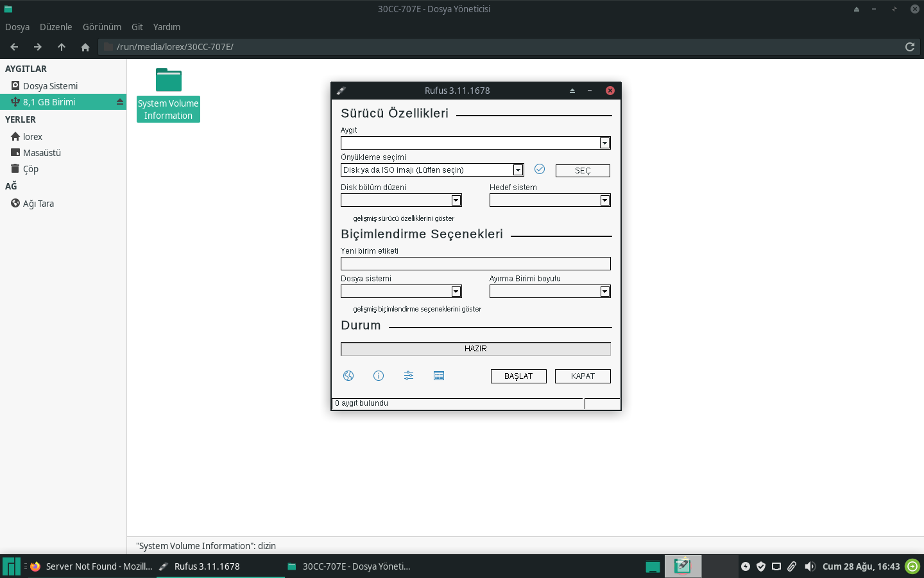The image size is (924, 578).
Task: Click the update notifier tray icon
Action: (746, 566)
